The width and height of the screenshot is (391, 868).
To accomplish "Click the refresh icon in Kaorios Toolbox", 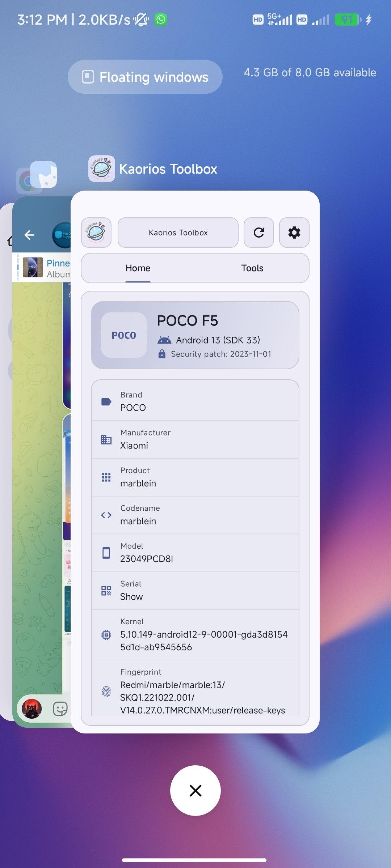I will 258,233.
